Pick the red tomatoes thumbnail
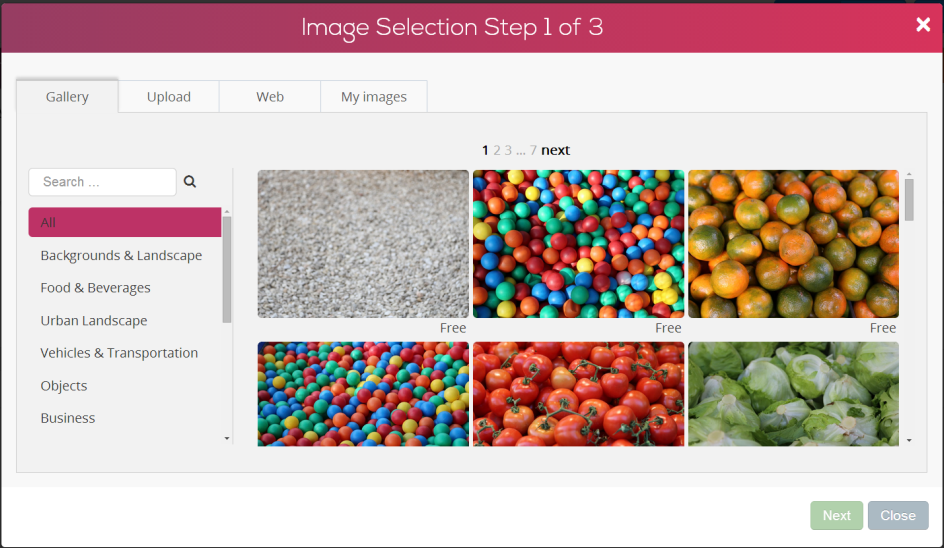The image size is (944, 548). tap(578, 393)
